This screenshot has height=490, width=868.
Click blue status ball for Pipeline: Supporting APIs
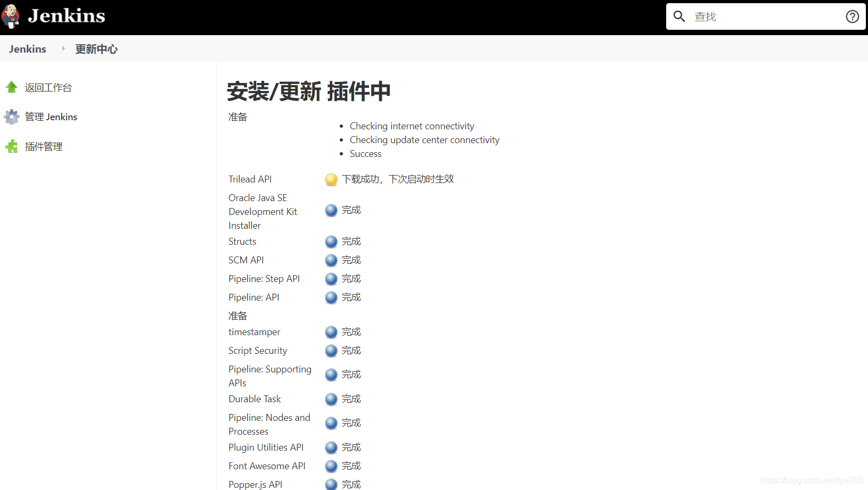pyautogui.click(x=331, y=375)
